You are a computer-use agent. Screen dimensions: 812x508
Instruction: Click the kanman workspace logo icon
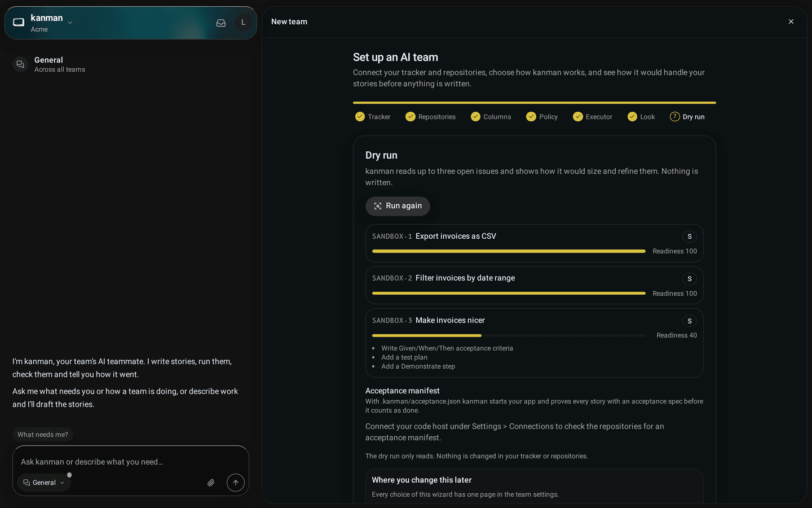19,23
